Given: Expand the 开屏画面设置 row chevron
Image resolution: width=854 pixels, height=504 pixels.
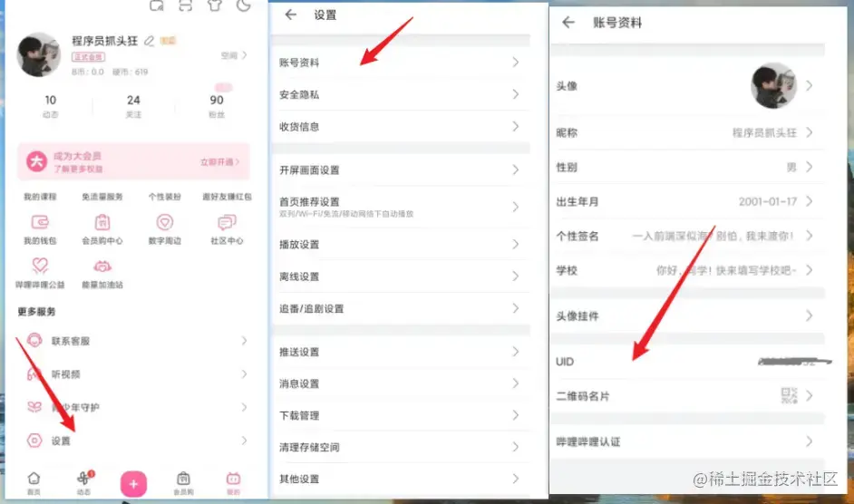Looking at the screenshot, I should click(515, 170).
